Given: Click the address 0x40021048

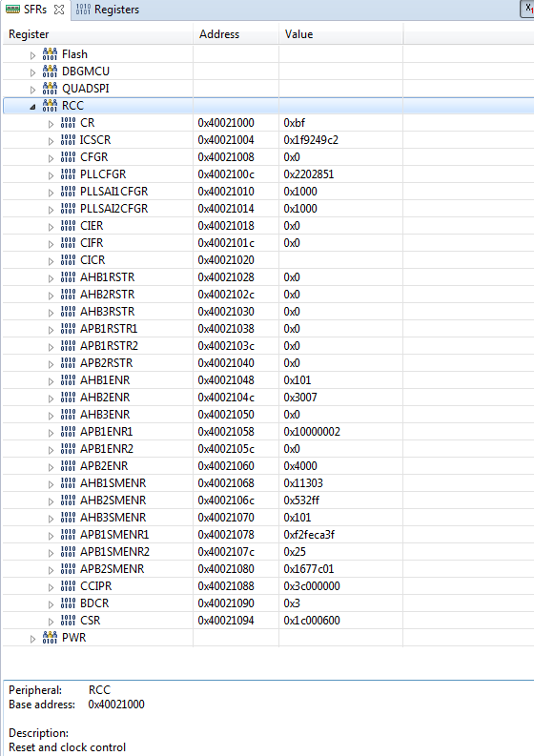Looking at the screenshot, I should tap(226, 380).
